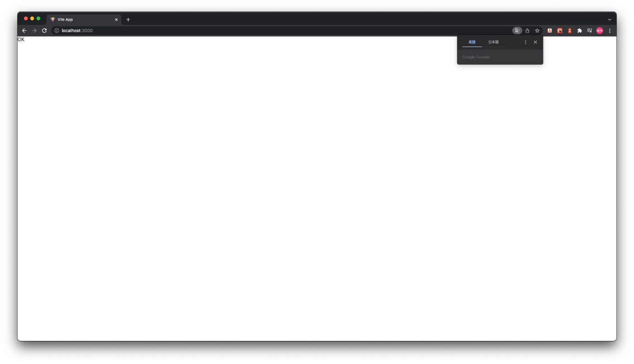The image size is (634, 364).
Task: Open the pink profile avatar
Action: [600, 31]
